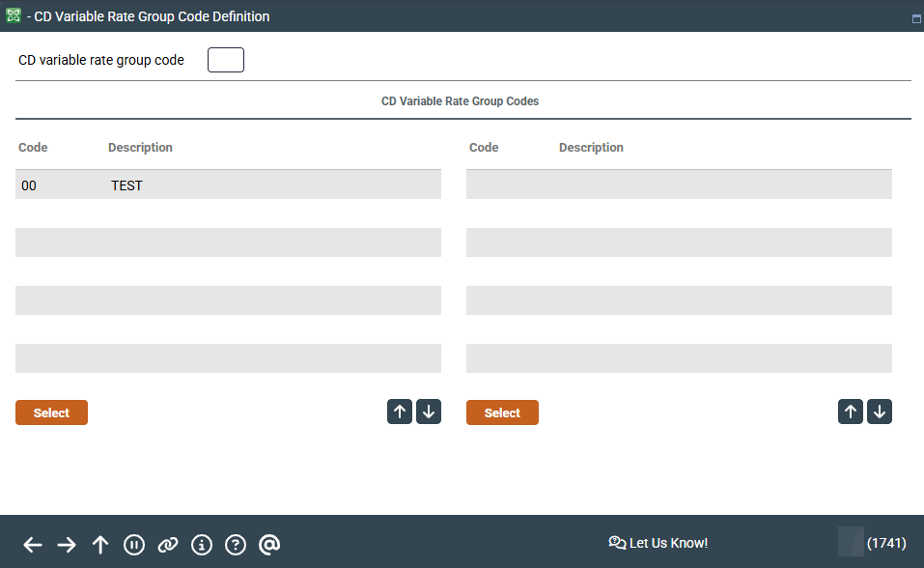Click the application logo in title bar
This screenshot has height=568, width=924.
tap(14, 15)
